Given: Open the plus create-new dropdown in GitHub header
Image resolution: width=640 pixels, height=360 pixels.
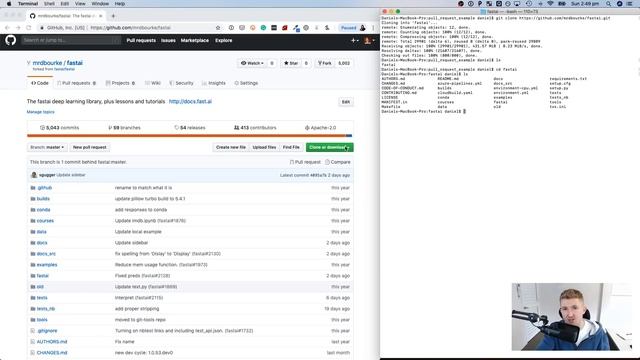Looking at the screenshot, I should pyautogui.click(x=354, y=40).
